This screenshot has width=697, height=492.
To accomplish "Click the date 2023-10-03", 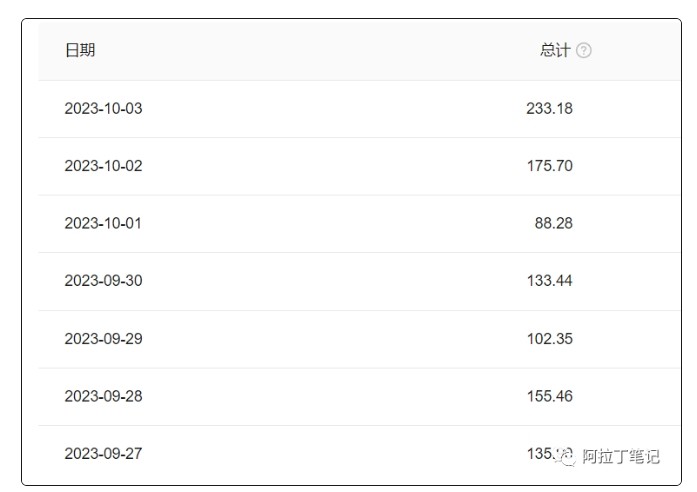I will (103, 108).
